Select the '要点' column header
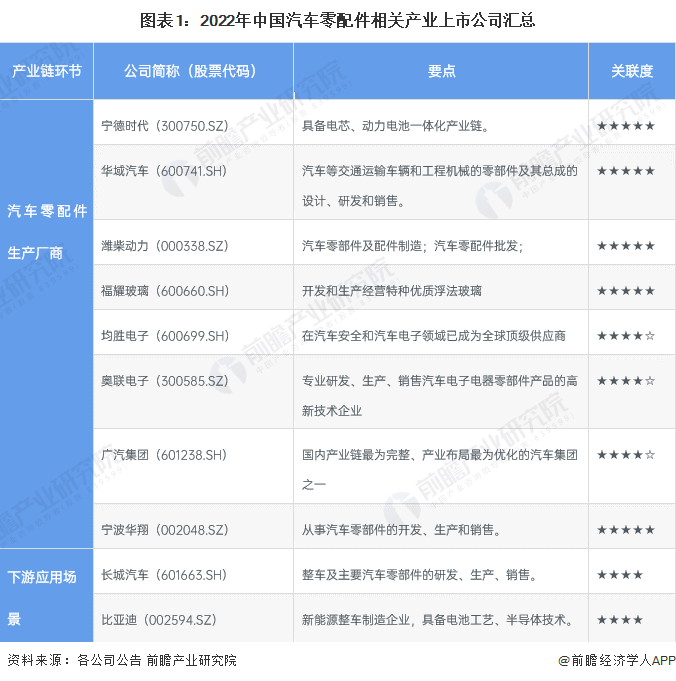Image resolution: width=676 pixels, height=681 pixels. (441, 71)
